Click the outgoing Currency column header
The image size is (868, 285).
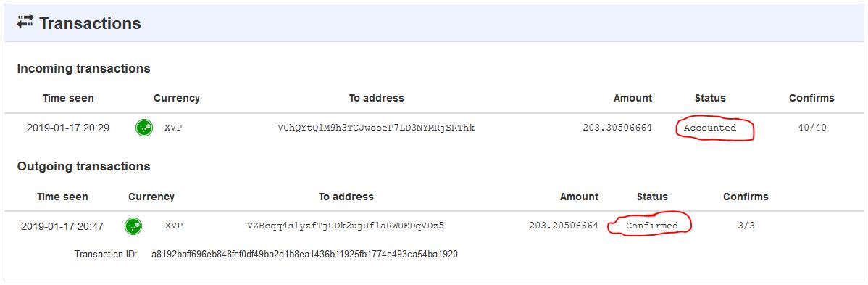[x=151, y=197]
